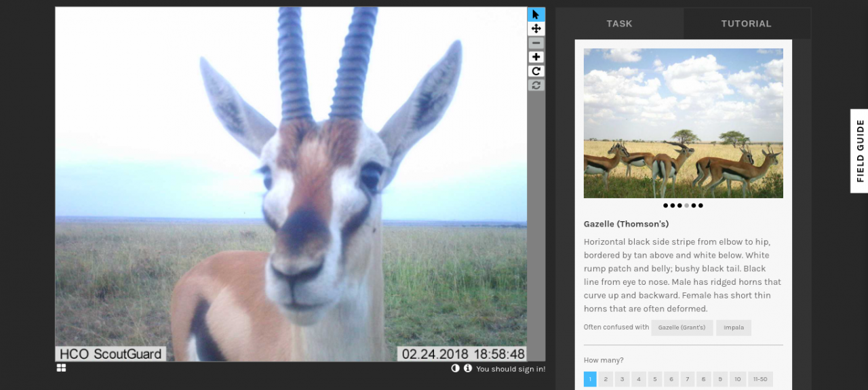Click the 'Often confused with' label
Screen dimensions: 868x390
616,328
